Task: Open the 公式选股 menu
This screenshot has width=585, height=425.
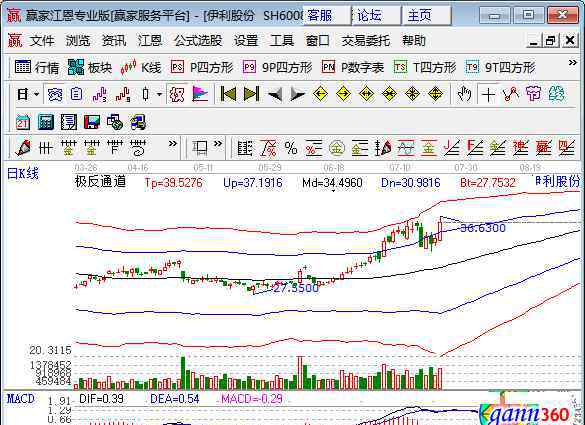Action: coord(198,41)
